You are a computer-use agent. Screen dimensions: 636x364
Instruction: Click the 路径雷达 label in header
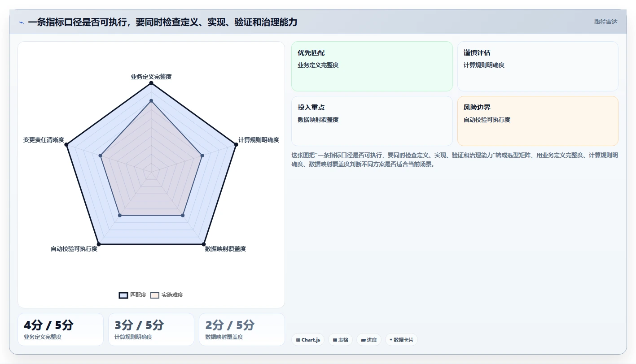tap(606, 22)
